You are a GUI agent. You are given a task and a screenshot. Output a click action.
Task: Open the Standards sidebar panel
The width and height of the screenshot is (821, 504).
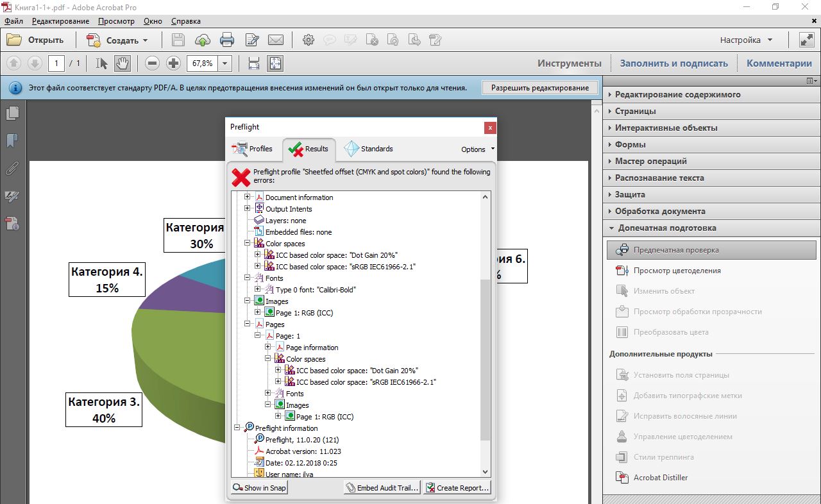[x=12, y=223]
